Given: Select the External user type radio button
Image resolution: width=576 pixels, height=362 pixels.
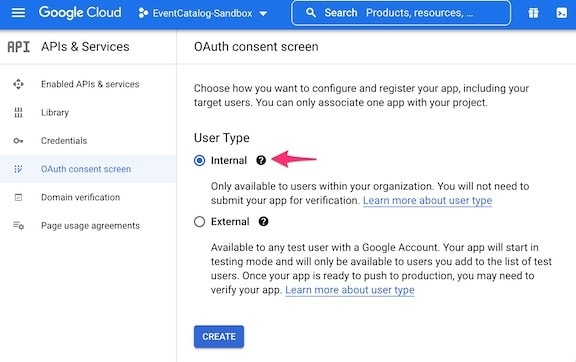Looking at the screenshot, I should pyautogui.click(x=199, y=222).
